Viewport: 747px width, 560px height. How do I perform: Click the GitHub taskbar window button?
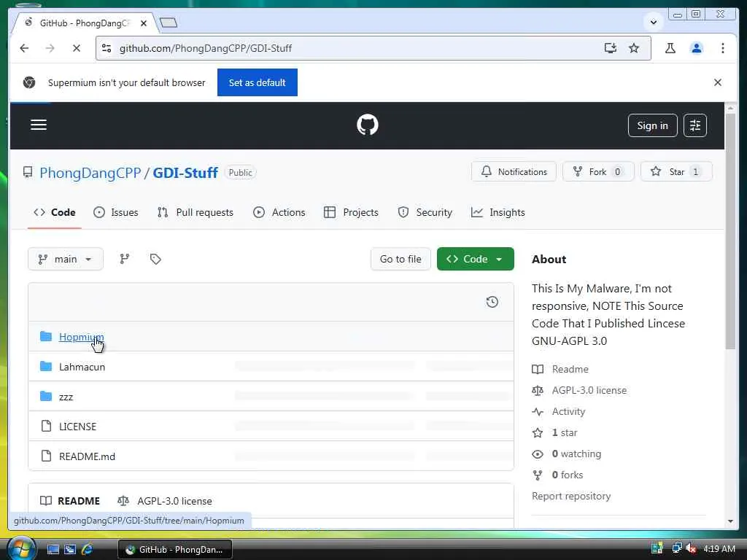[x=175, y=550]
